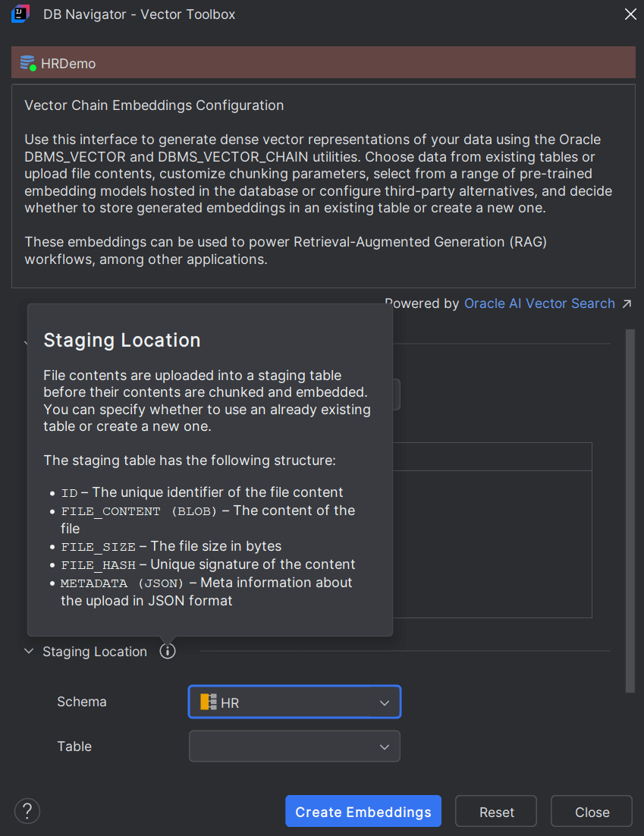Open the Oracle AI Vector Search link

539,303
